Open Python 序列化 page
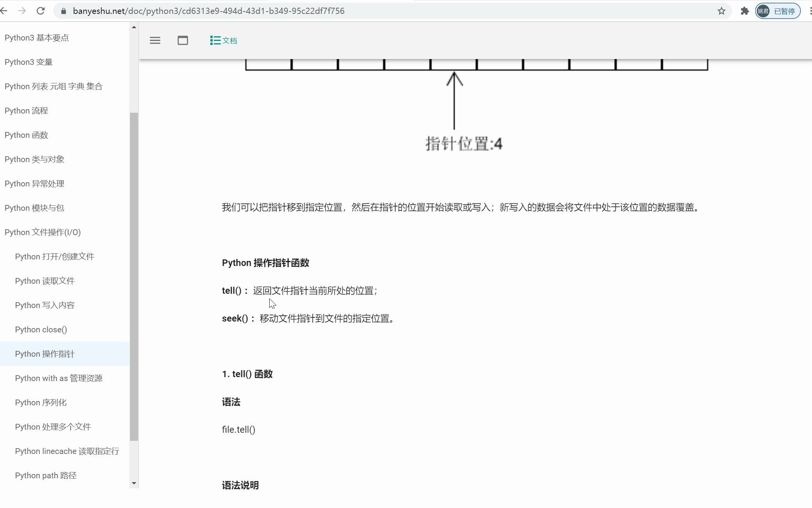Image resolution: width=812 pixels, height=508 pixels. [41, 403]
